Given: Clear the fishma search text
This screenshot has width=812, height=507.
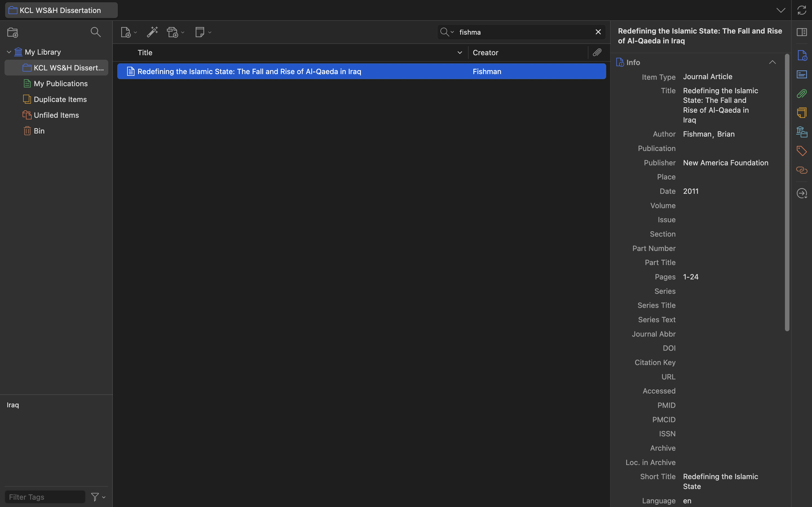Looking at the screenshot, I should click(598, 32).
